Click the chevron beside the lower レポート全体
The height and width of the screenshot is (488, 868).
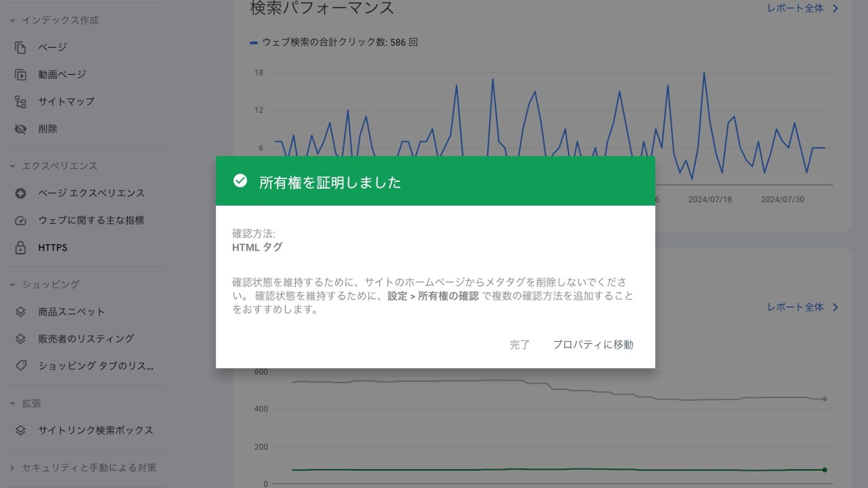[x=835, y=307]
